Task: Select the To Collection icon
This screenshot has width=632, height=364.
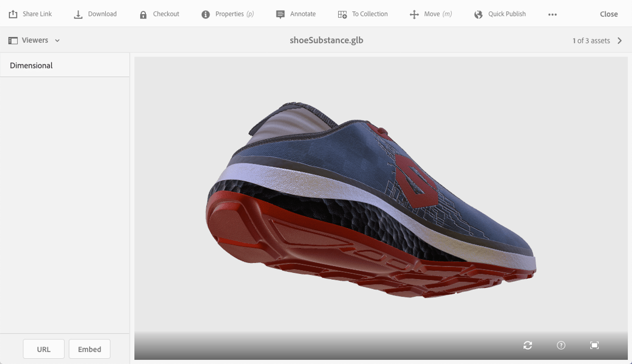Action: [x=343, y=14]
